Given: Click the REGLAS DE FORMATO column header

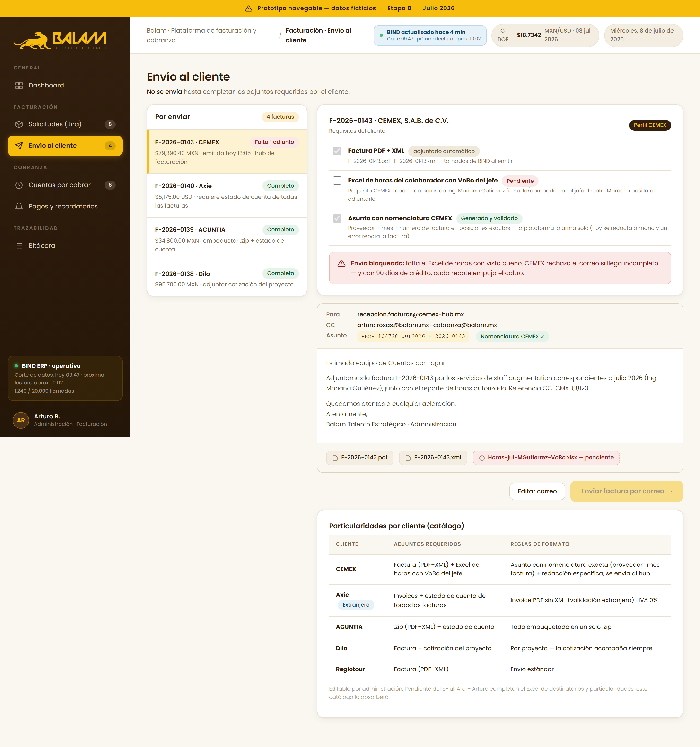Looking at the screenshot, I should pyautogui.click(x=540, y=544).
